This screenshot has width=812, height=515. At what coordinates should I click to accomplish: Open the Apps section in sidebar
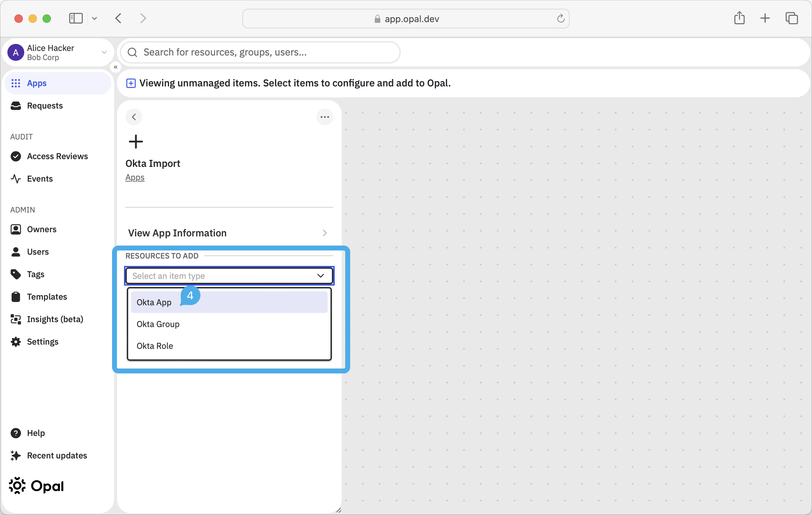[x=58, y=83]
